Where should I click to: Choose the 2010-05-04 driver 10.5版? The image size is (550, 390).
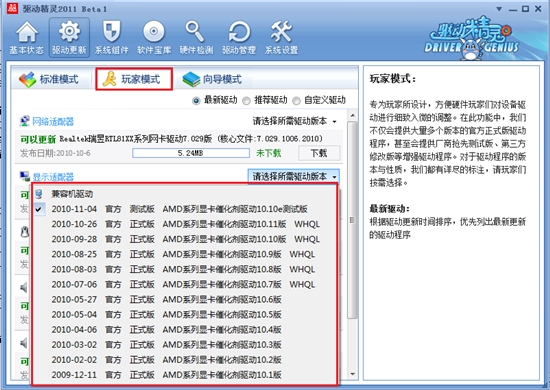185,315
